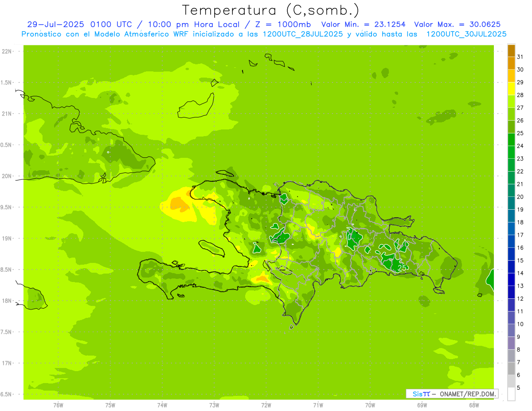
Task: Select purple legend swatch between 8 and 9
Action: tap(512, 343)
